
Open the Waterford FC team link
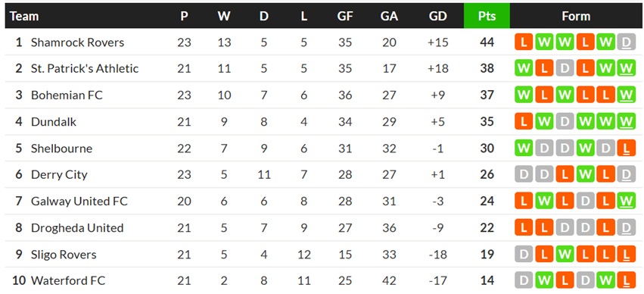point(68,280)
